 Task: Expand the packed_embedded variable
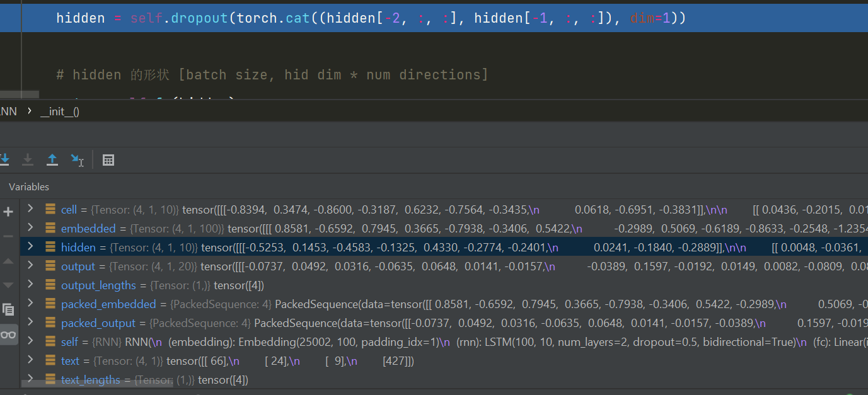point(30,304)
